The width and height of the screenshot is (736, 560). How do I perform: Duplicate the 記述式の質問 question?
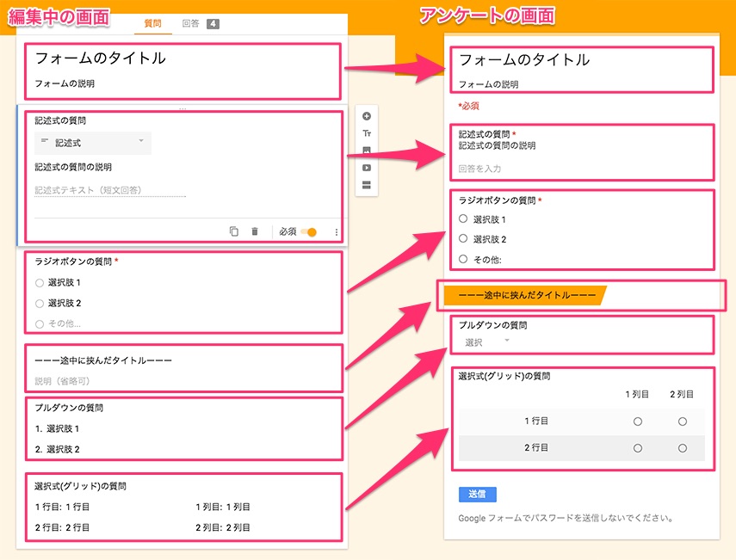pos(234,231)
